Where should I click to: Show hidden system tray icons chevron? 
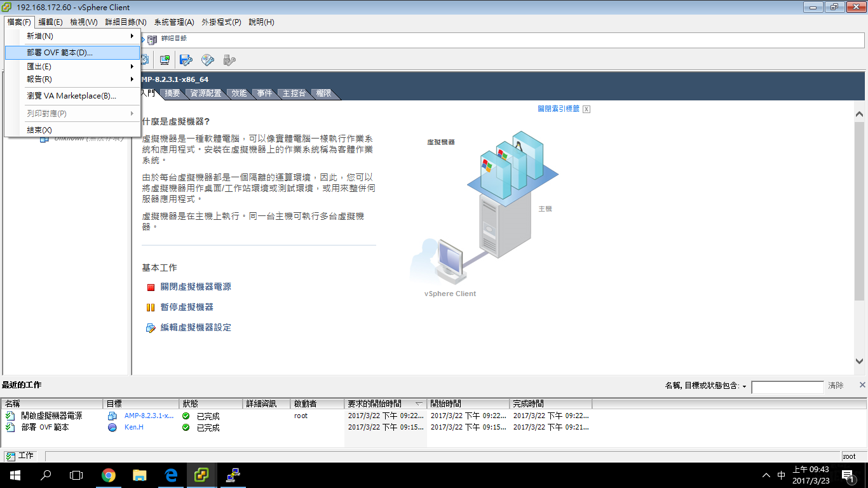(x=766, y=475)
